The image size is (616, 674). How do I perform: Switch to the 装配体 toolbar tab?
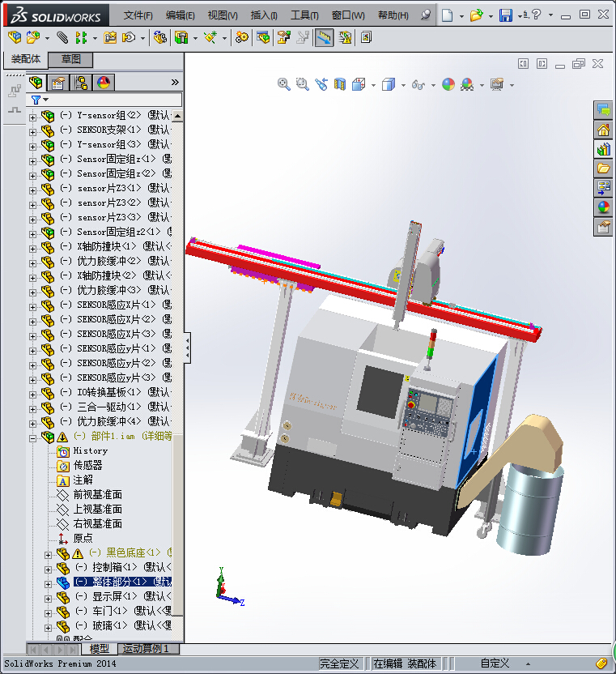(x=26, y=59)
